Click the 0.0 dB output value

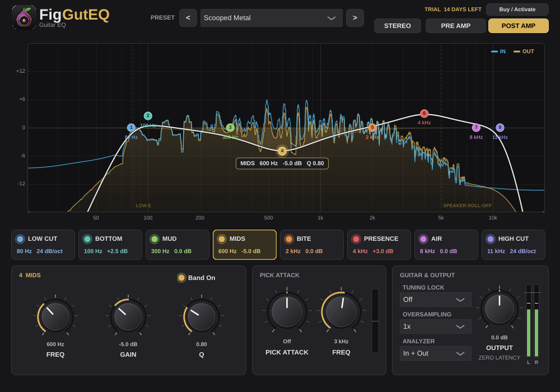[500, 337]
